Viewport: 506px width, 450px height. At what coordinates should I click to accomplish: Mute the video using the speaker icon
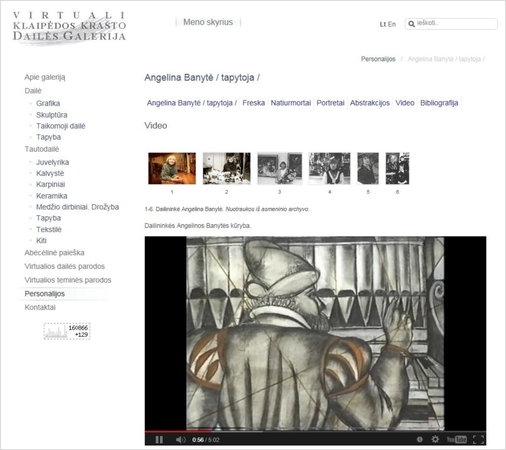(x=180, y=440)
